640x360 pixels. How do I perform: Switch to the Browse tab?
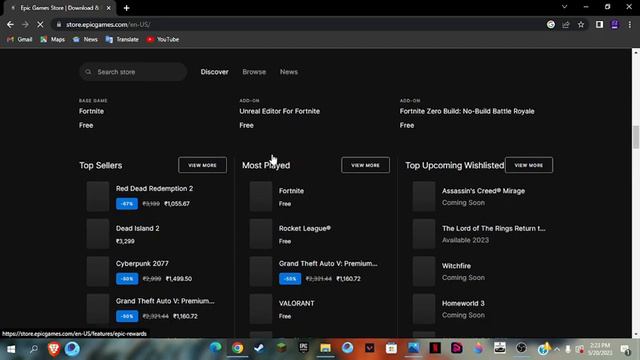click(254, 72)
